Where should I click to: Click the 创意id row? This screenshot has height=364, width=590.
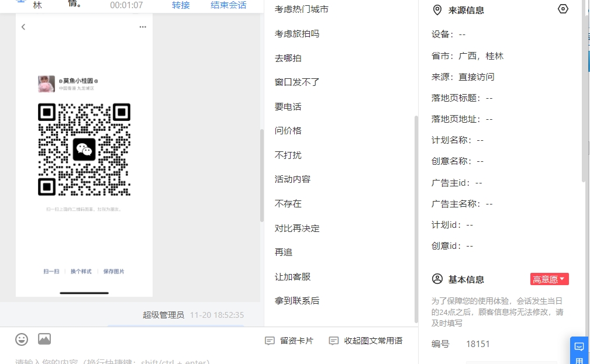pos(452,246)
